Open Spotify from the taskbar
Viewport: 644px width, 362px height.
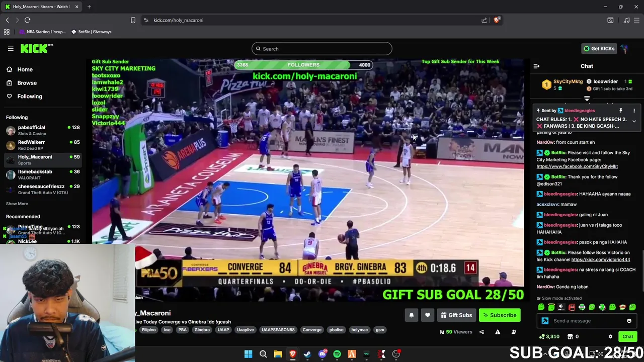tap(337, 354)
